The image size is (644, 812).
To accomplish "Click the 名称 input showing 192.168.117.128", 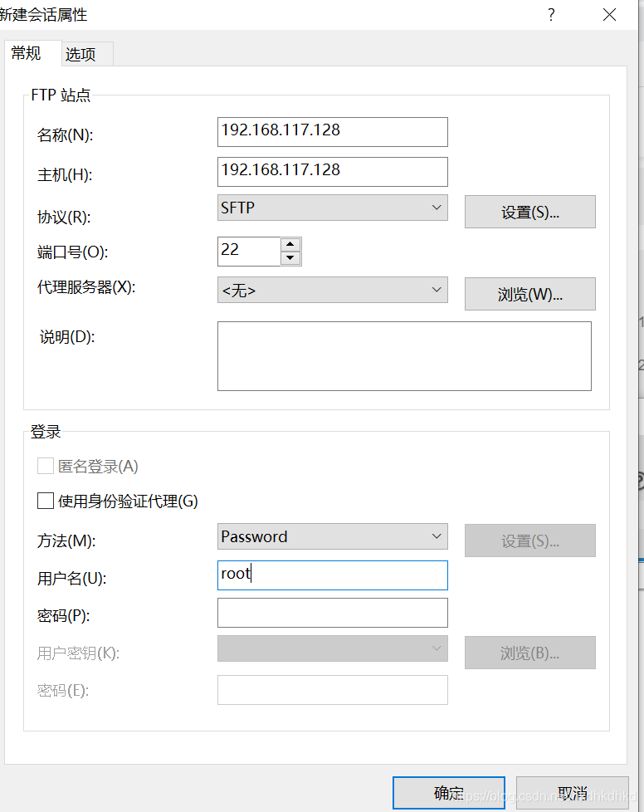I will click(x=332, y=131).
